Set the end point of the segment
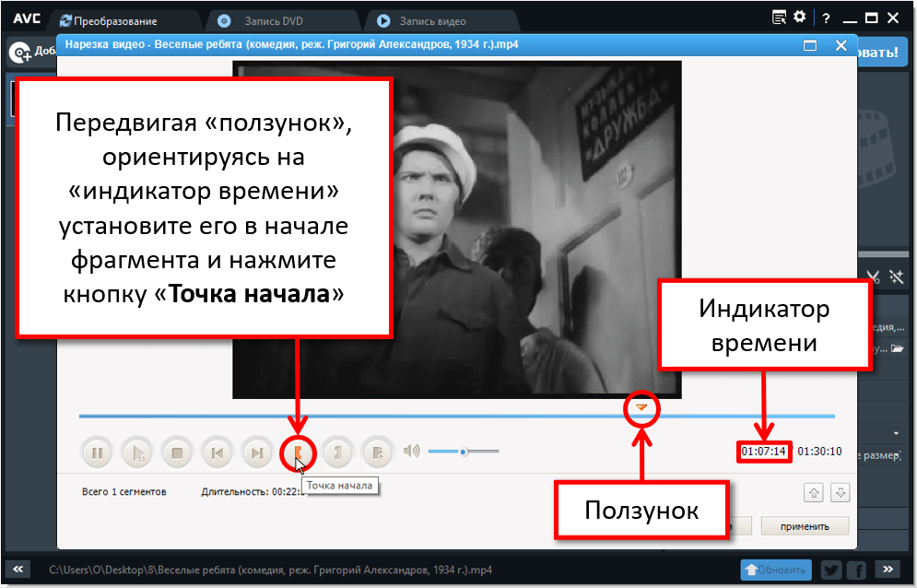This screenshot has height=588, width=917. click(x=336, y=453)
